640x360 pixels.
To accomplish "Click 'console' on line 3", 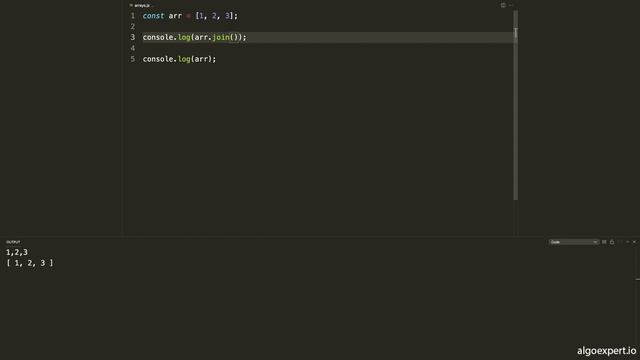I will point(158,37).
